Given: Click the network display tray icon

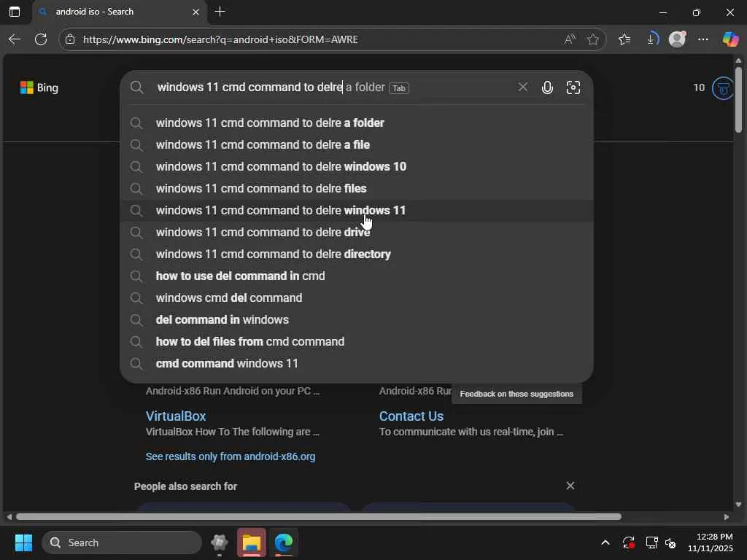Looking at the screenshot, I should [x=651, y=542].
